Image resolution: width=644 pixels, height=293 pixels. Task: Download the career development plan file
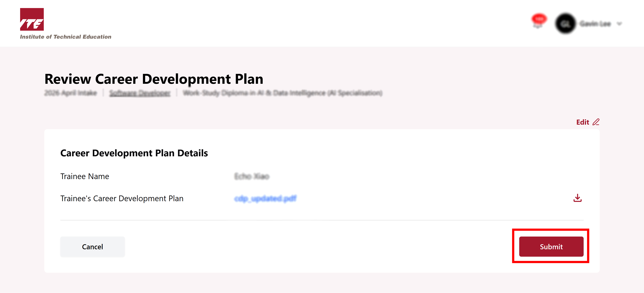577,198
